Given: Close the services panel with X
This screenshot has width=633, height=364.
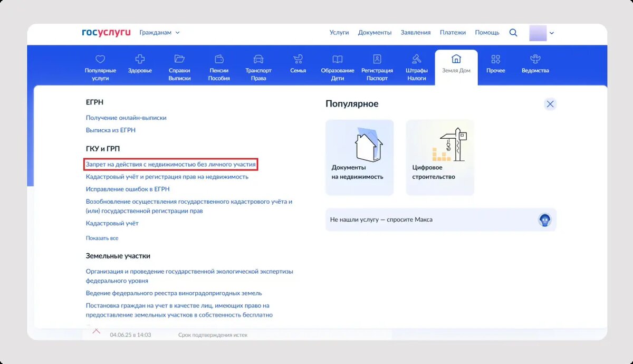Looking at the screenshot, I should tap(550, 104).
